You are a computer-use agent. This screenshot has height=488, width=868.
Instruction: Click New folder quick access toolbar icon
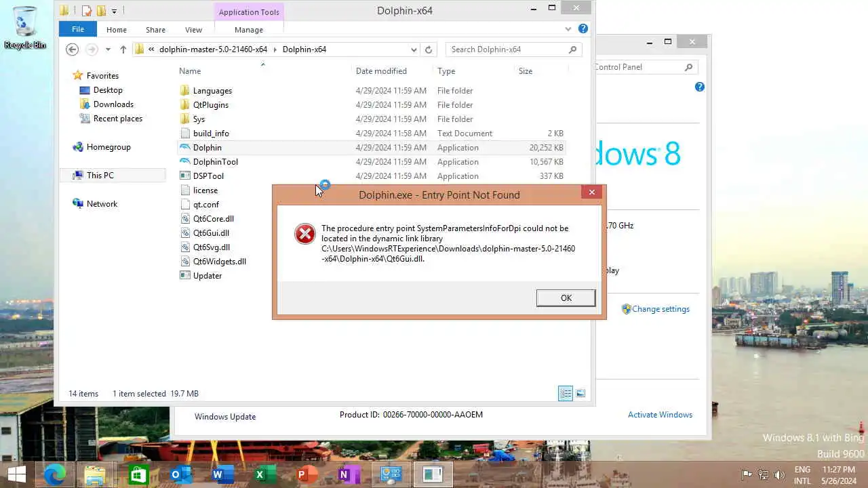tap(101, 11)
